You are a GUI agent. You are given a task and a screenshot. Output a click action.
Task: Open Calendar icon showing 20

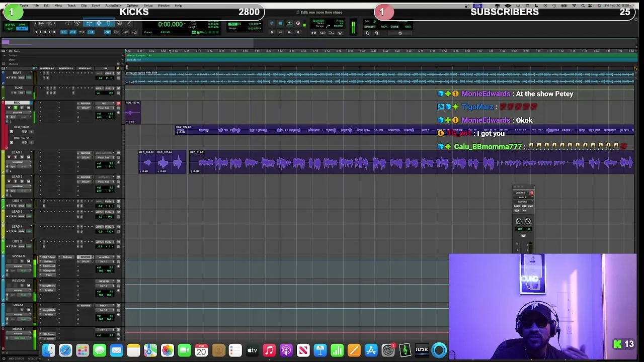201,350
